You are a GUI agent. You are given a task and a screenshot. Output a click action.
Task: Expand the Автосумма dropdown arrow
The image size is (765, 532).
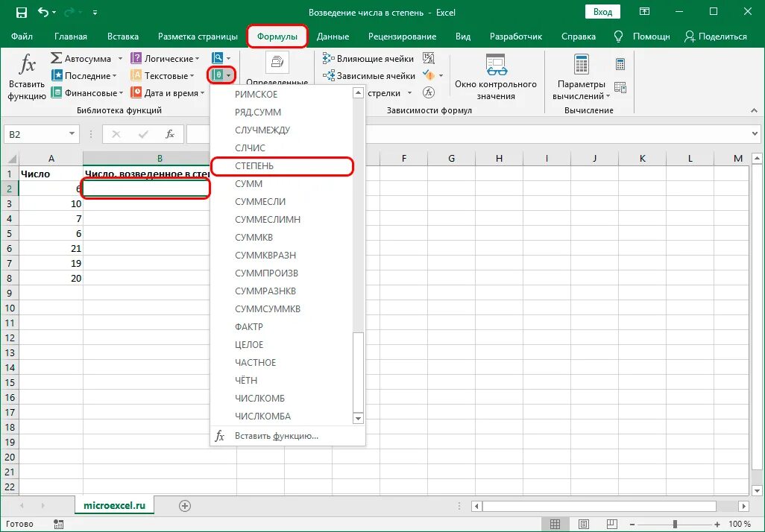click(120, 59)
